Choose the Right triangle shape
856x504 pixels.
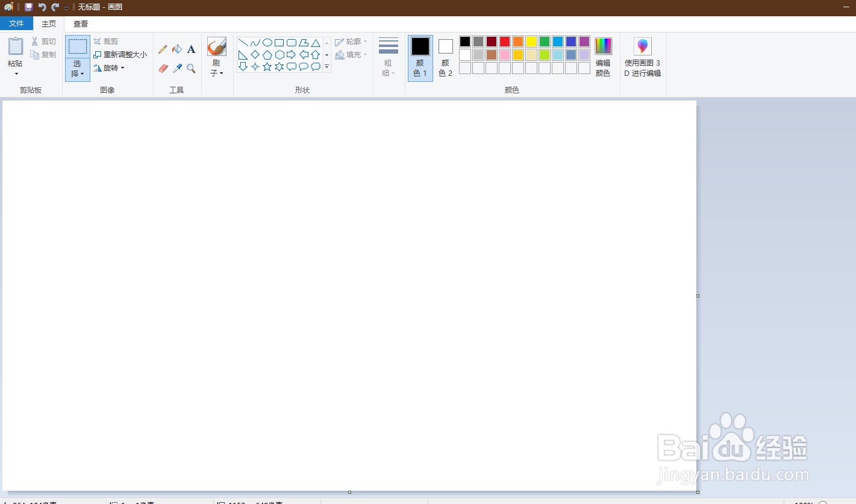pos(243,55)
